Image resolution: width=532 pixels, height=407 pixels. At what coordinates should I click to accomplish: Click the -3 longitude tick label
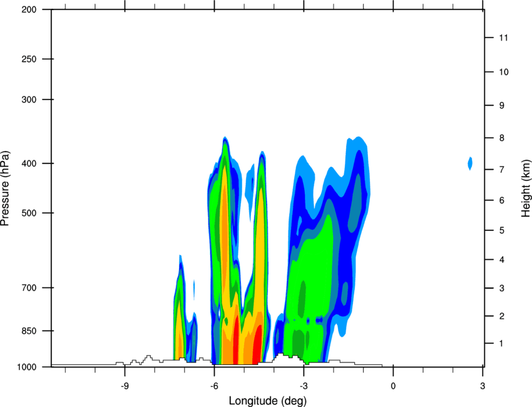tap(304, 386)
